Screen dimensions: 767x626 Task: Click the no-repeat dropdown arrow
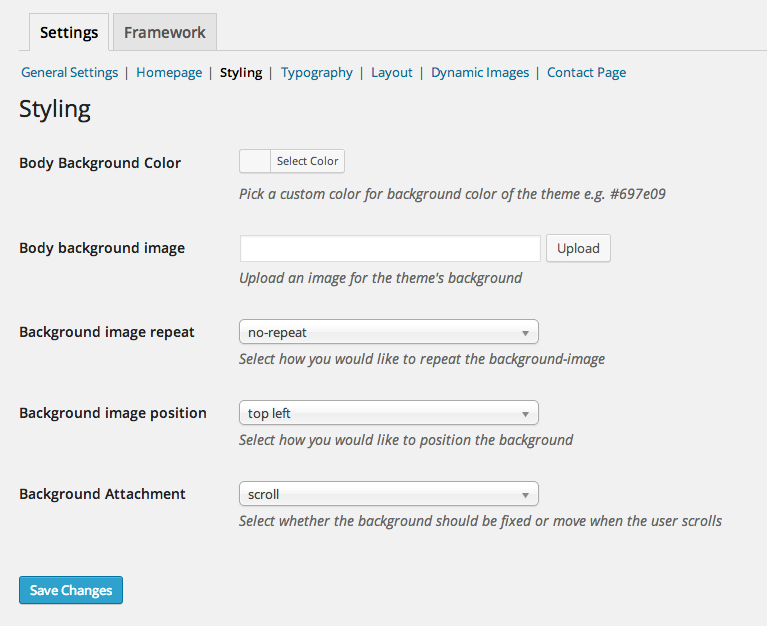tap(525, 333)
